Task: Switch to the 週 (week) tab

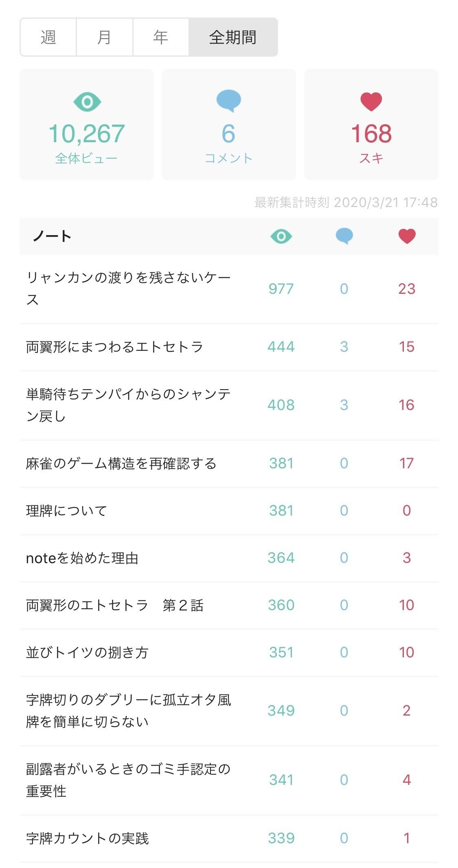Action: pyautogui.click(x=48, y=37)
